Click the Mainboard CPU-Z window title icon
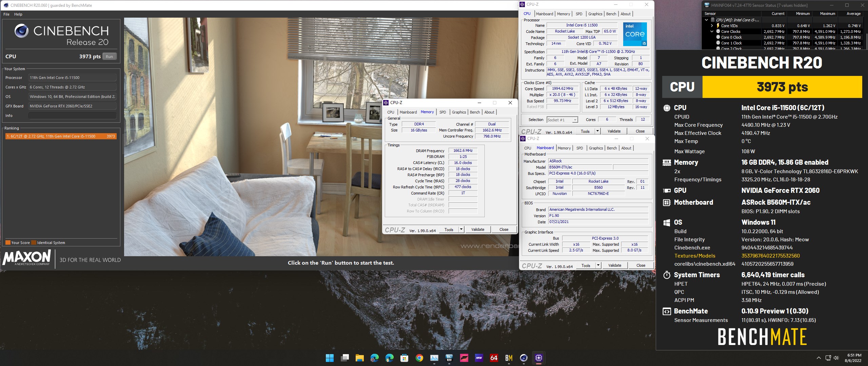868x366 pixels. [523, 139]
